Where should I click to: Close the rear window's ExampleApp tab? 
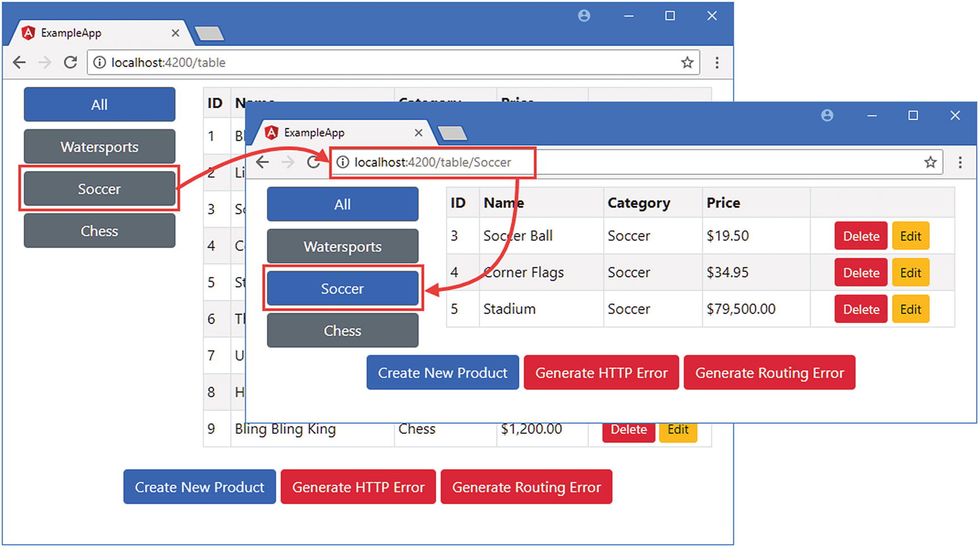click(x=176, y=33)
